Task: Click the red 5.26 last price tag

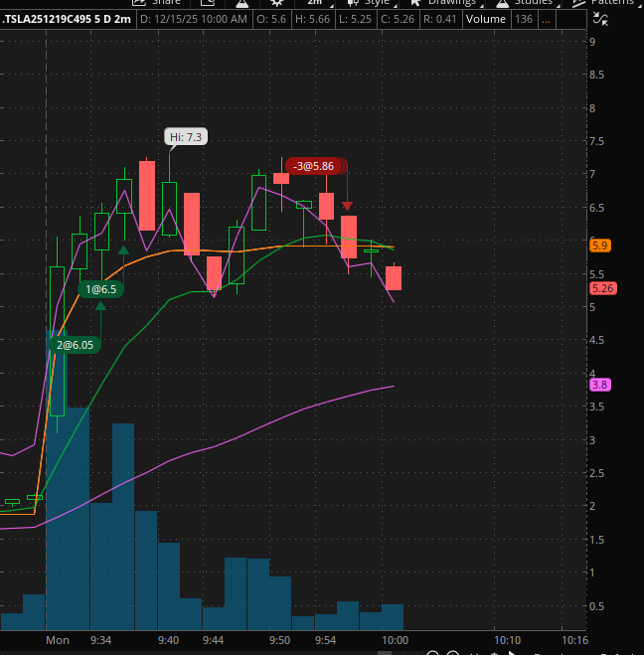Action: point(603,288)
